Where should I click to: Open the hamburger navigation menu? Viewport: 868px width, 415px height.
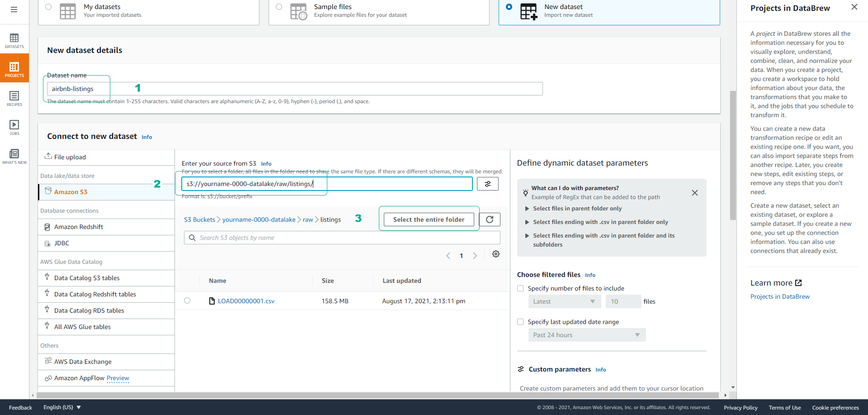tap(14, 10)
